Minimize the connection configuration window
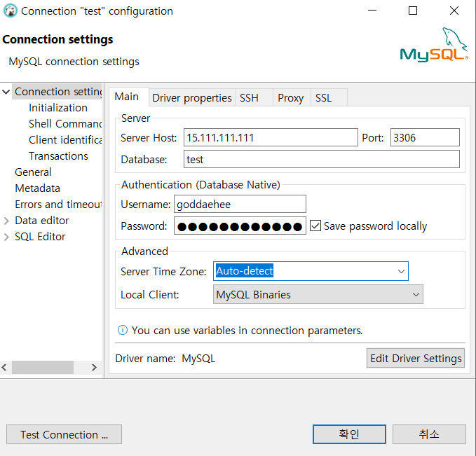This screenshot has height=456, width=476. coord(372,11)
